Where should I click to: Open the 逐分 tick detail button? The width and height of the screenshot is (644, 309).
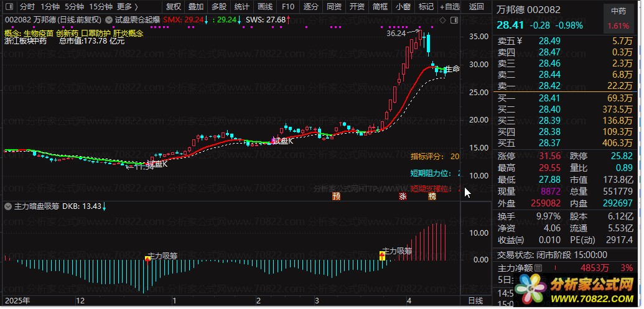pos(311,7)
